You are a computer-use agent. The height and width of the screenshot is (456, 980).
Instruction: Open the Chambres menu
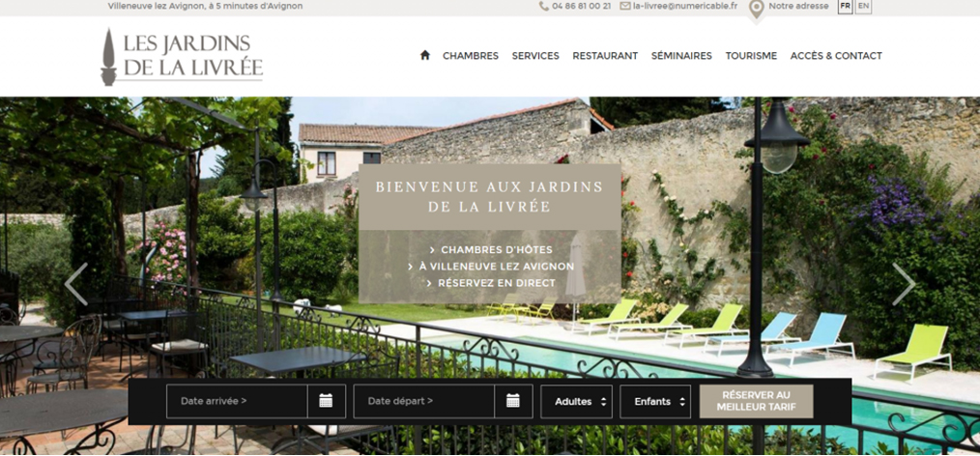click(x=471, y=56)
